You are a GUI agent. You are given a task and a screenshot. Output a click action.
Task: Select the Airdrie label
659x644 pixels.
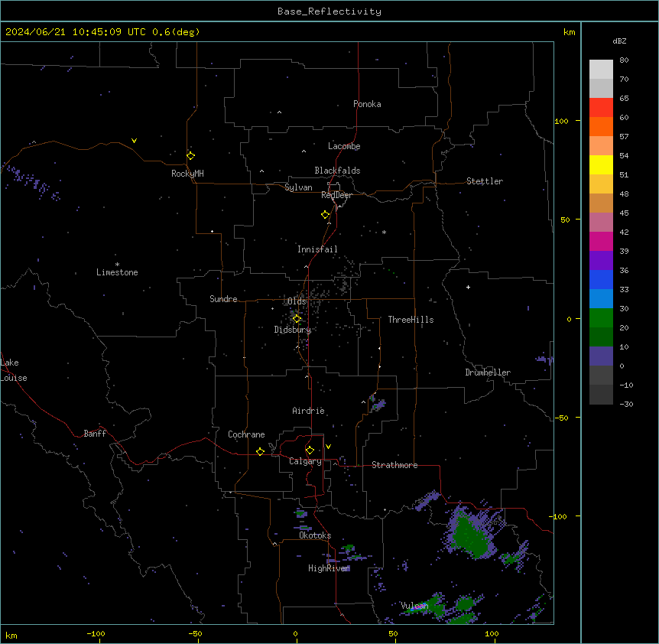tap(308, 411)
